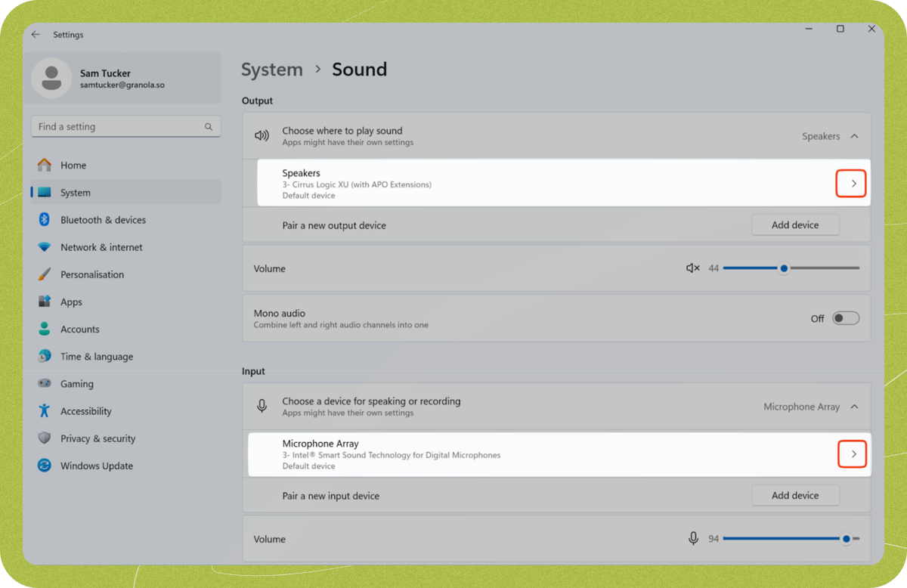Adjust the output Volume slider
907x588 pixels.
[x=791, y=268]
